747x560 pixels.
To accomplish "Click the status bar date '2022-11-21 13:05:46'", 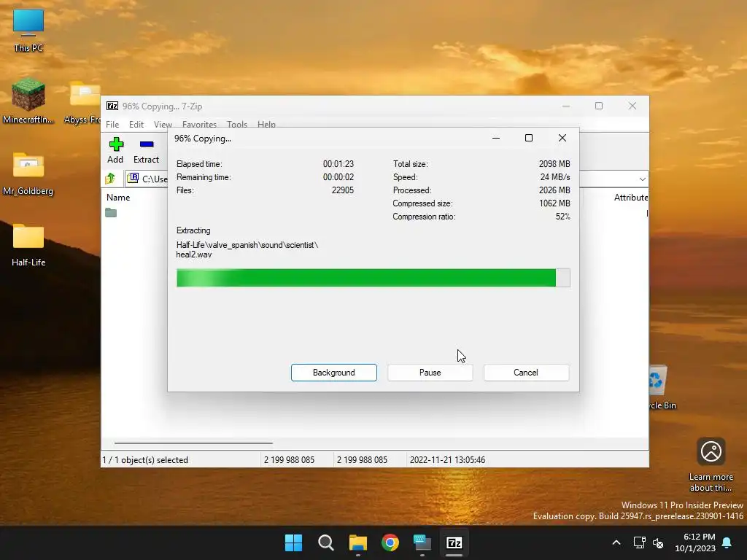I will [447, 460].
